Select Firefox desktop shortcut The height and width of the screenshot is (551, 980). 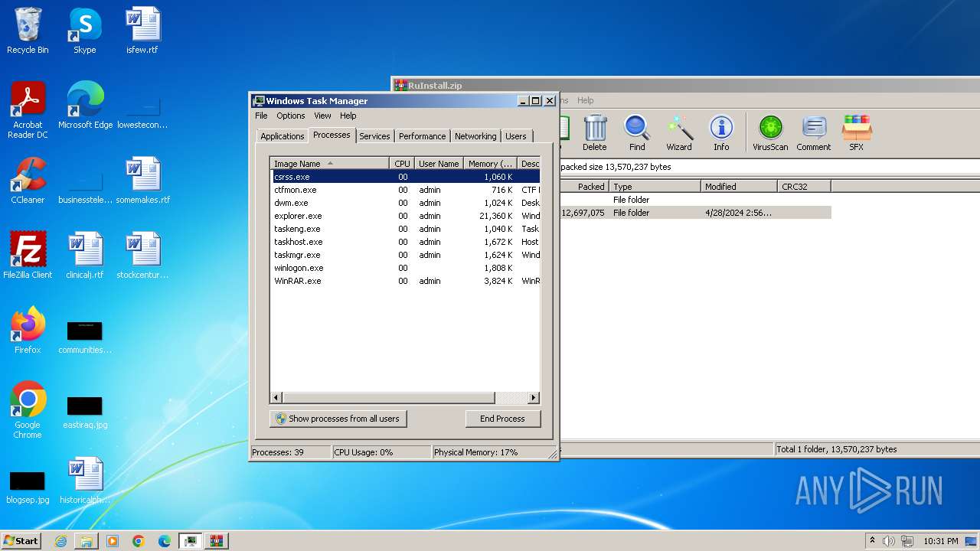tap(28, 331)
